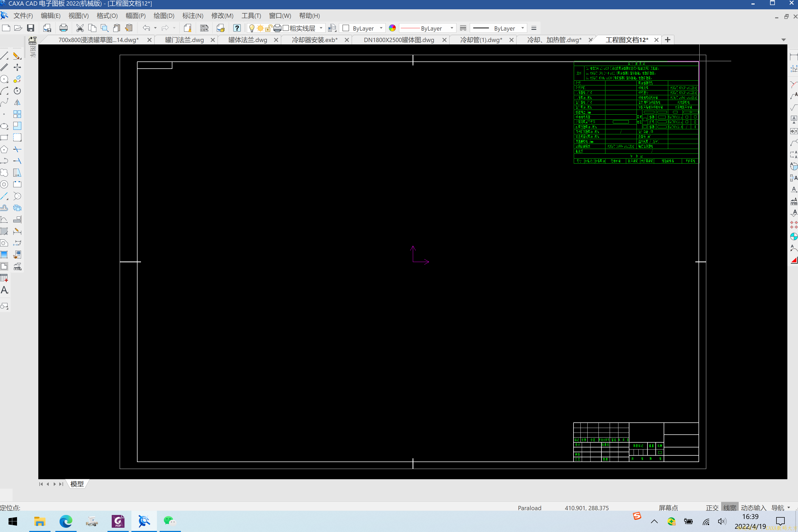Open the DWG/EXB converter tool
This screenshot has height=532, width=798.
(204, 28)
